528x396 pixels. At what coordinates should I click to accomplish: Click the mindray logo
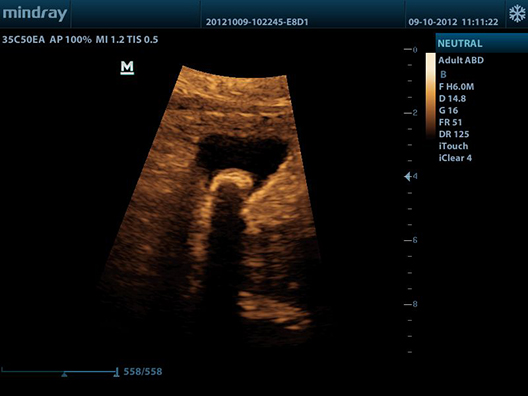click(35, 14)
